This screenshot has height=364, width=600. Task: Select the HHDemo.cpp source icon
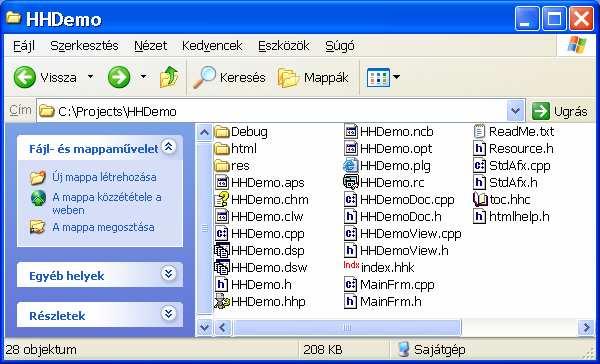(x=222, y=233)
